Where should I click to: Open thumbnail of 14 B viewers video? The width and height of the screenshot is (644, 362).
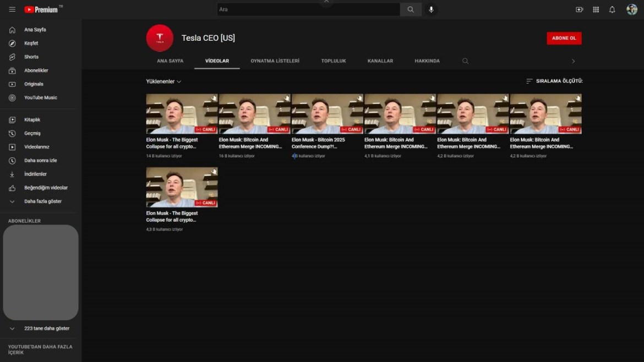182,114
